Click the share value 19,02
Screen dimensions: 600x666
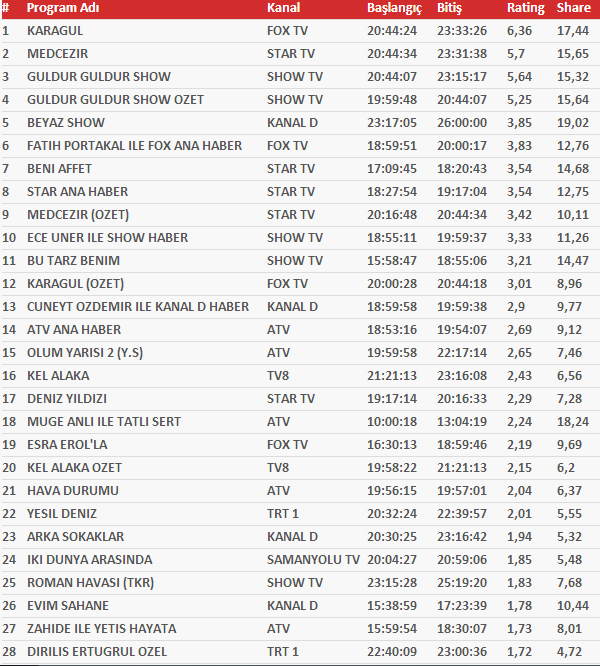[x=573, y=122]
